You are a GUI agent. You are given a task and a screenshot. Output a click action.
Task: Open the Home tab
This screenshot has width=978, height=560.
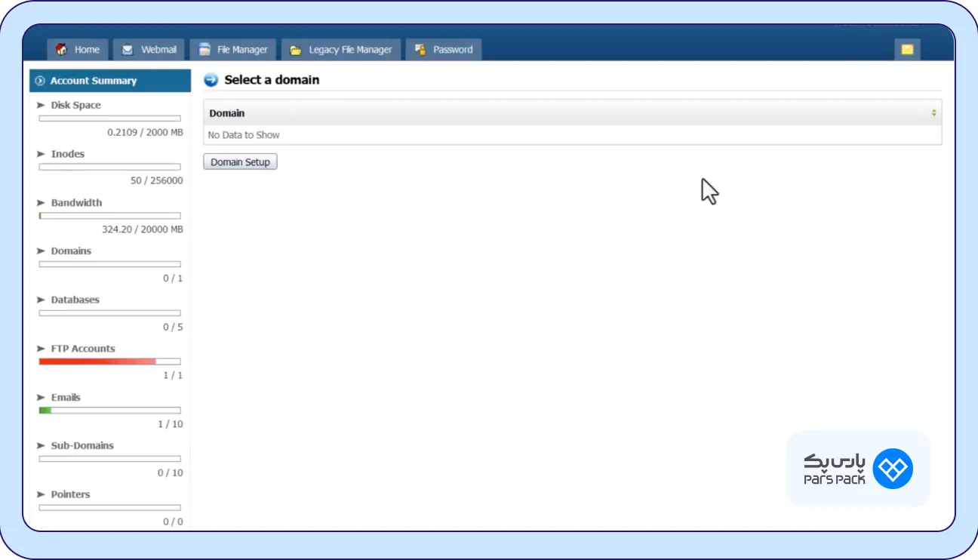coord(78,50)
